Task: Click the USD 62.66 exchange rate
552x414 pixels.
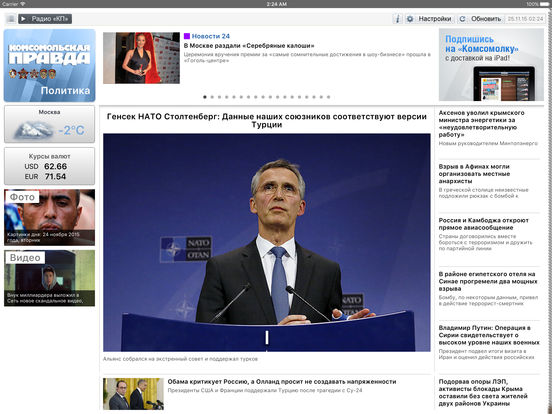Action: click(x=46, y=167)
